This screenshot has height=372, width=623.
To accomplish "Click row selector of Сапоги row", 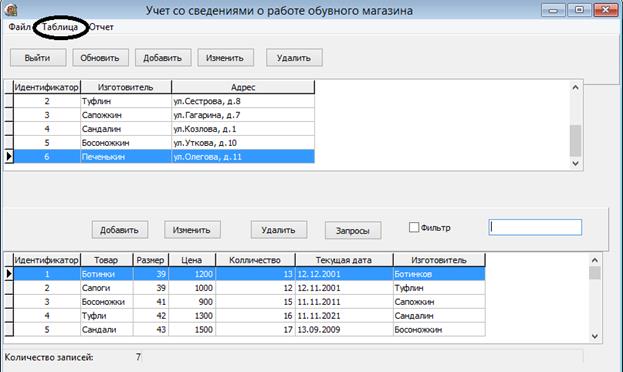I will click(9, 288).
